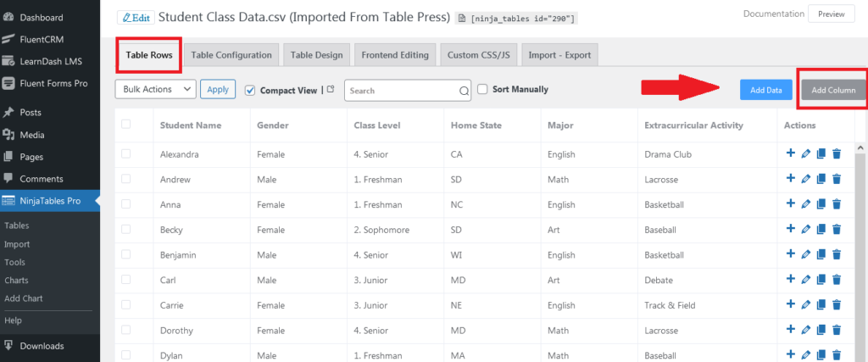Delete Carl's row with trash icon
Viewport: 868px width, 362px height.
click(837, 280)
